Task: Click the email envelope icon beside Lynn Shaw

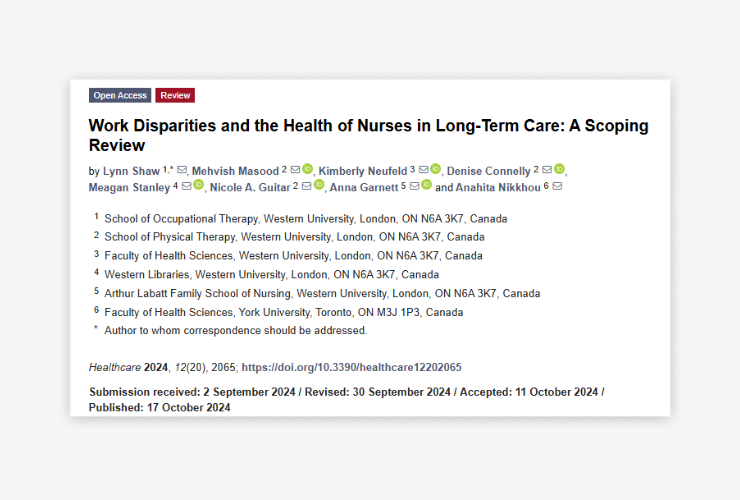Action: coord(182,170)
